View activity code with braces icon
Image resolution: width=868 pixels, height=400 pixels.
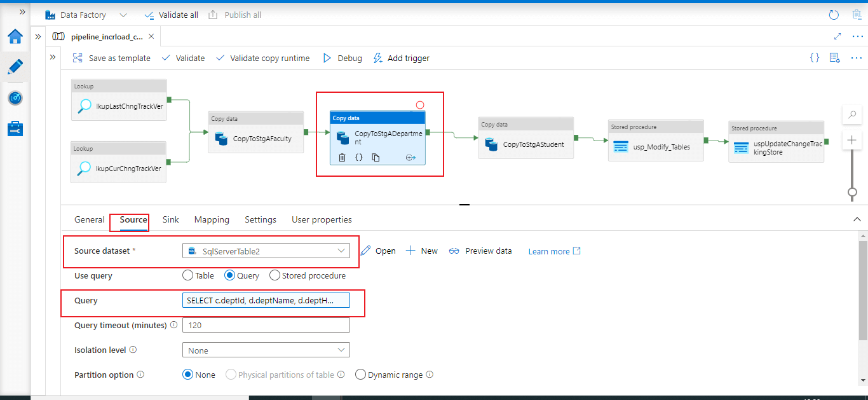click(x=358, y=157)
